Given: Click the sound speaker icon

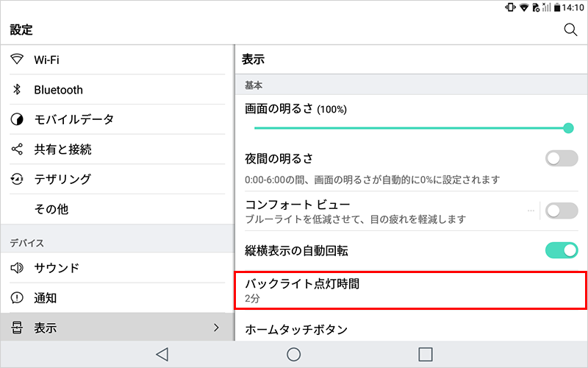Looking at the screenshot, I should [x=17, y=268].
